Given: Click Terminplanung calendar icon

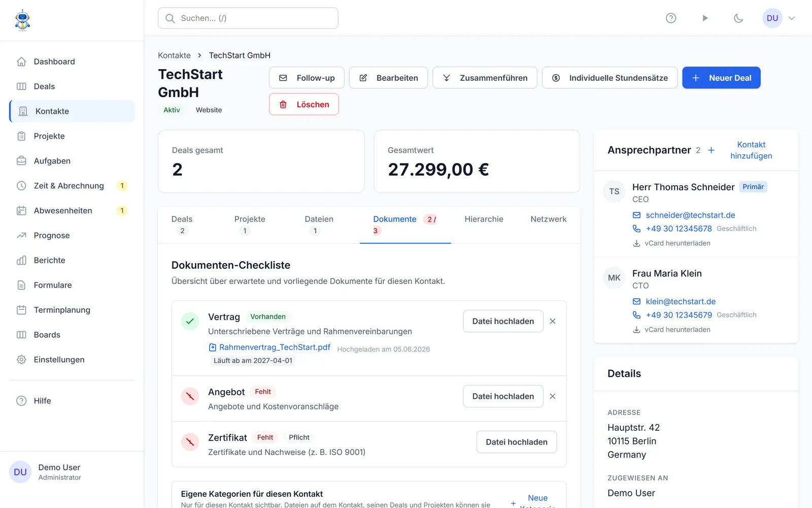Looking at the screenshot, I should tap(21, 310).
